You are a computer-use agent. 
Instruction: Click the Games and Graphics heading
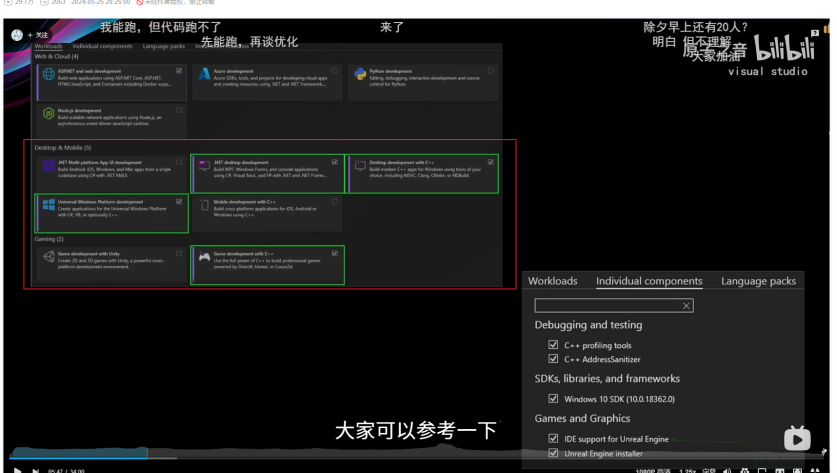click(x=582, y=419)
